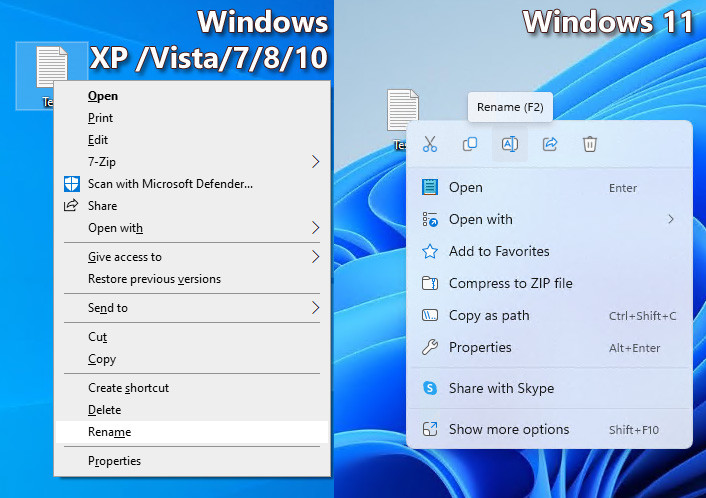
Task: Open Properties in Windows 11 menu
Action: coord(549,347)
